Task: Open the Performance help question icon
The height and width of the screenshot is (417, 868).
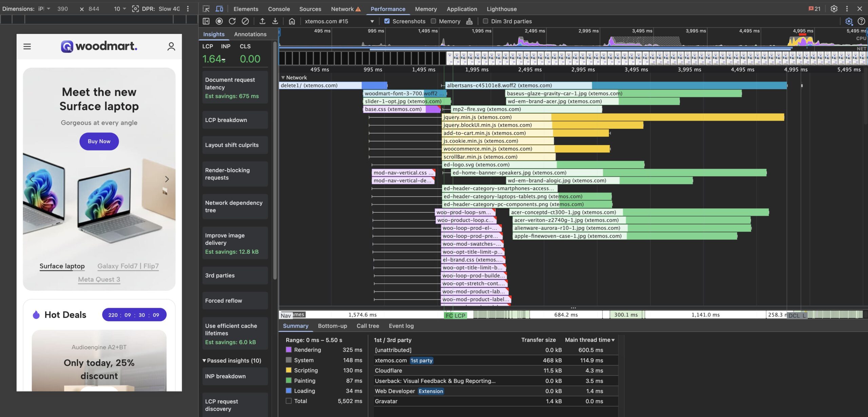Action: pos(861,21)
